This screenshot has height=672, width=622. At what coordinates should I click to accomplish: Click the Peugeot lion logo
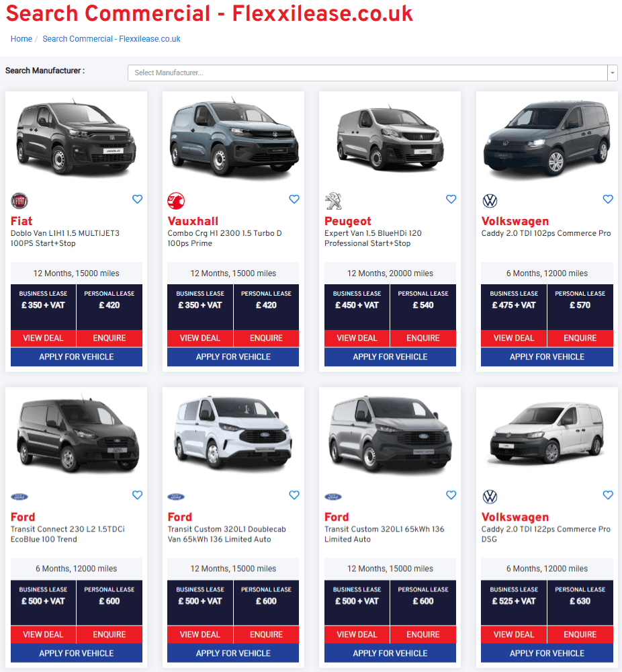pyautogui.click(x=333, y=200)
